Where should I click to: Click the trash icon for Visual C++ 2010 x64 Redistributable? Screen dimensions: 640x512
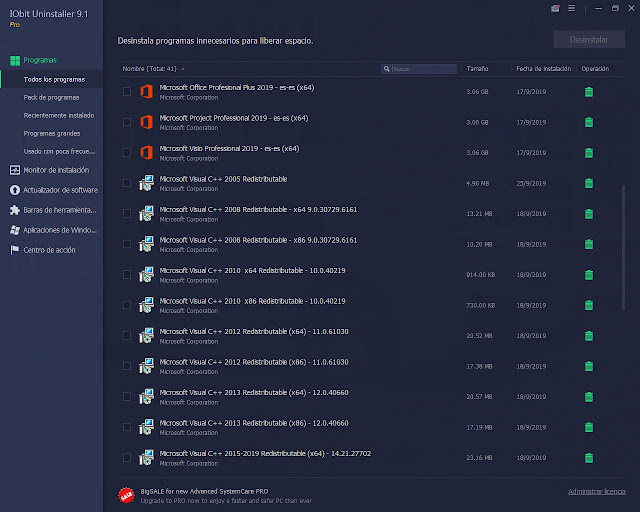coord(589,275)
